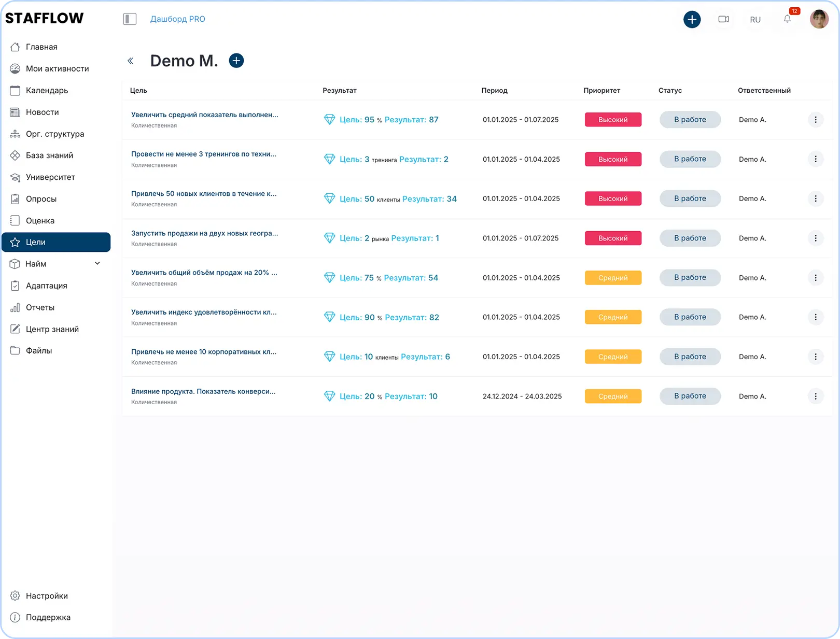Switch language using the RU selector

pyautogui.click(x=755, y=20)
